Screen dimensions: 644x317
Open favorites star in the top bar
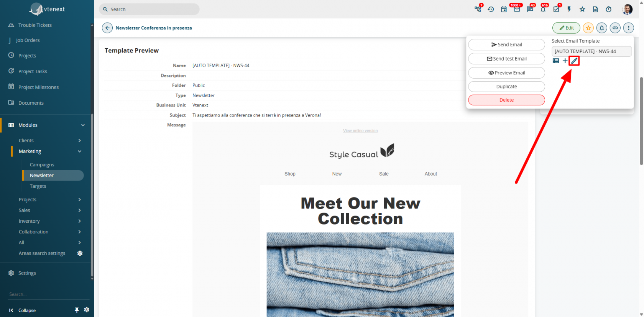[582, 9]
